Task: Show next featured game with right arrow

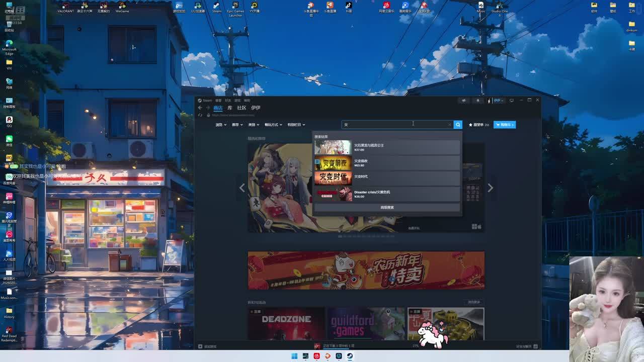Action: 490,188
